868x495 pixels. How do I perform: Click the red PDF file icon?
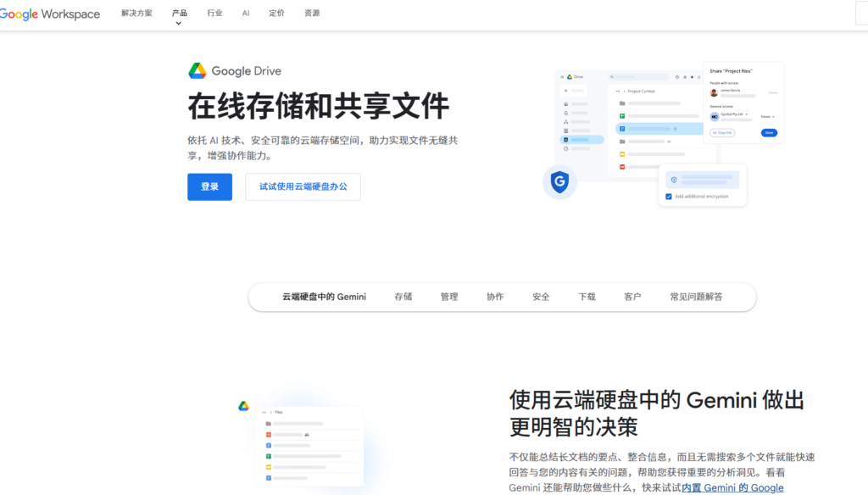pos(621,166)
